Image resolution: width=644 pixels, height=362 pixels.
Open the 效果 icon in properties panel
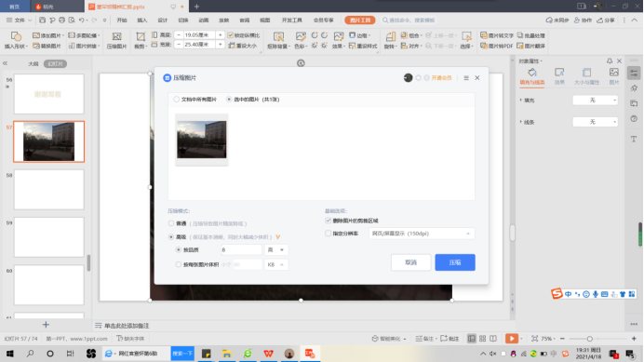click(x=559, y=73)
